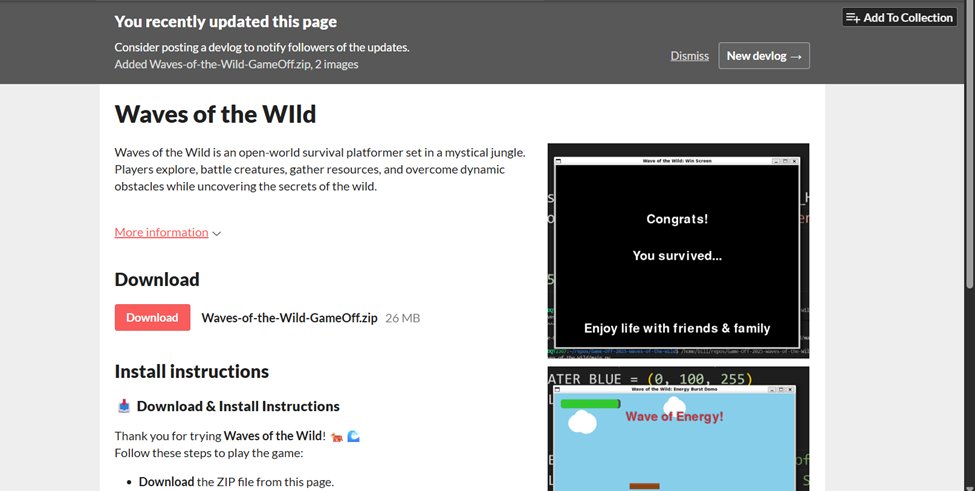The width and height of the screenshot is (975, 491).
Task: Click the Download section heading
Action: [x=157, y=280]
